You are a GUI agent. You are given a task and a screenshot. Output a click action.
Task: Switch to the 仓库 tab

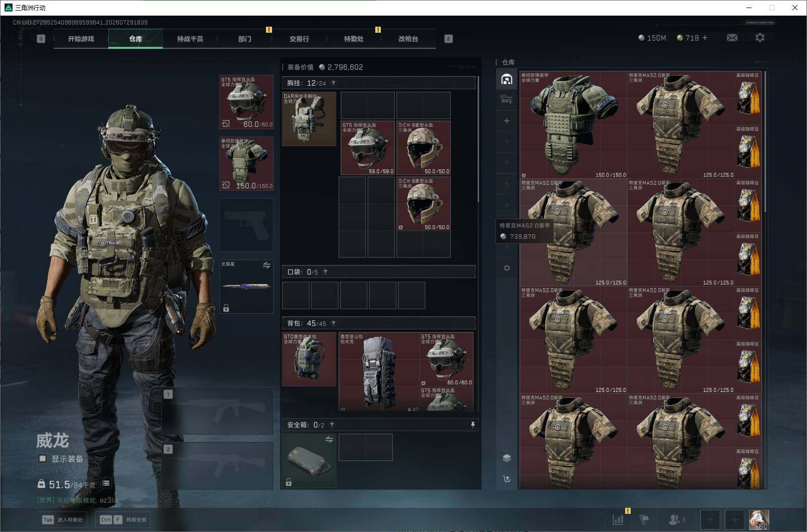point(136,39)
